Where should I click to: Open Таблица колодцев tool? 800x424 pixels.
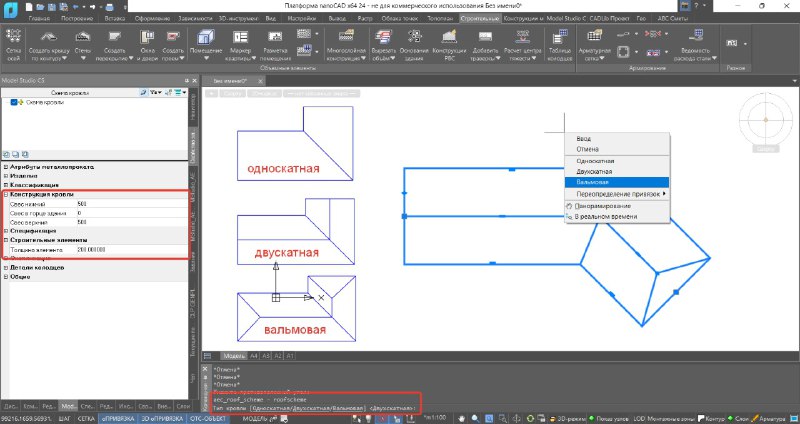pos(560,45)
